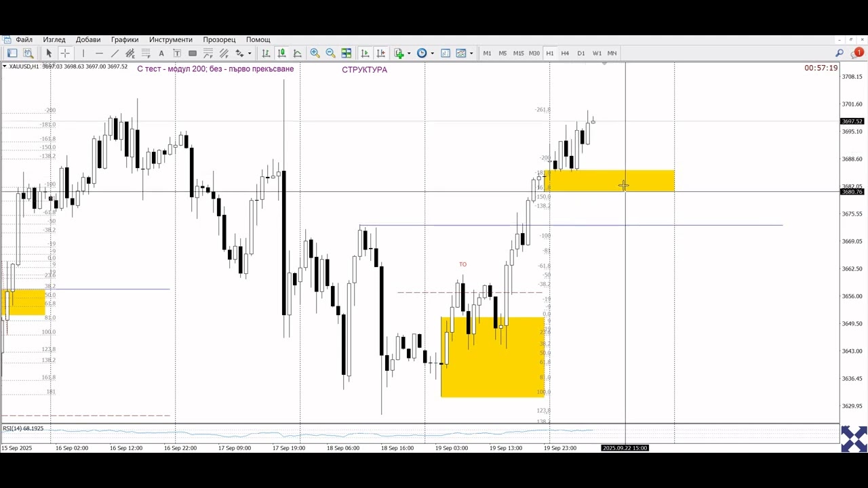
Task: Open the periodicity clock dropdown arrow
Action: (x=432, y=53)
